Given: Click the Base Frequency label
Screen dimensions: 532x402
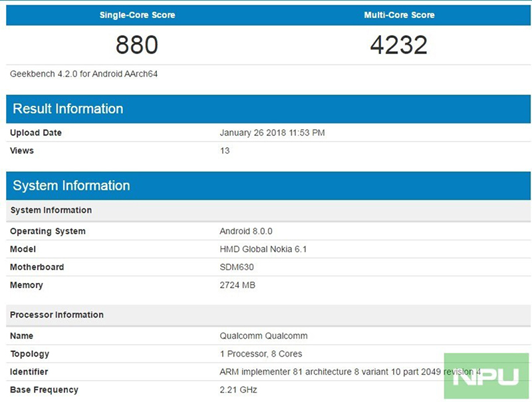Looking at the screenshot, I should (x=44, y=390).
